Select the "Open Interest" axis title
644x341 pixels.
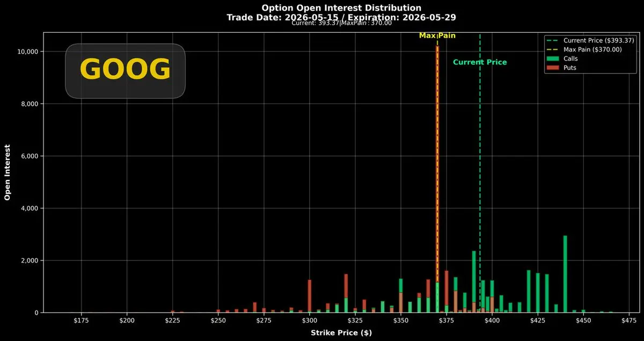[8, 172]
